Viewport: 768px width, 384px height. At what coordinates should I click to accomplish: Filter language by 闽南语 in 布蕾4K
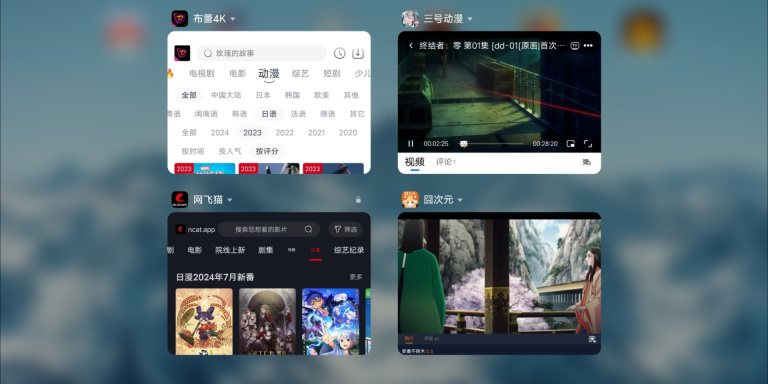(206, 114)
